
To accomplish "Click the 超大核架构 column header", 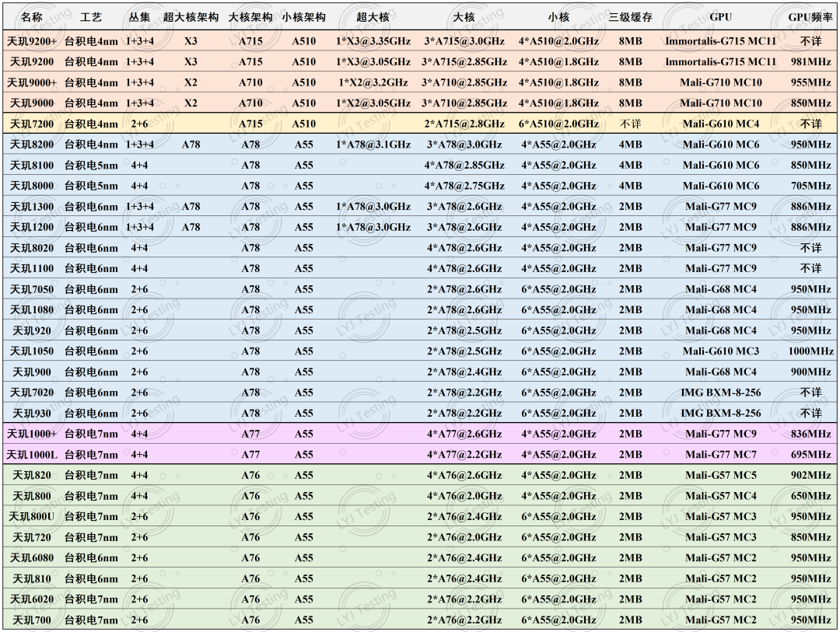I will tap(191, 17).
